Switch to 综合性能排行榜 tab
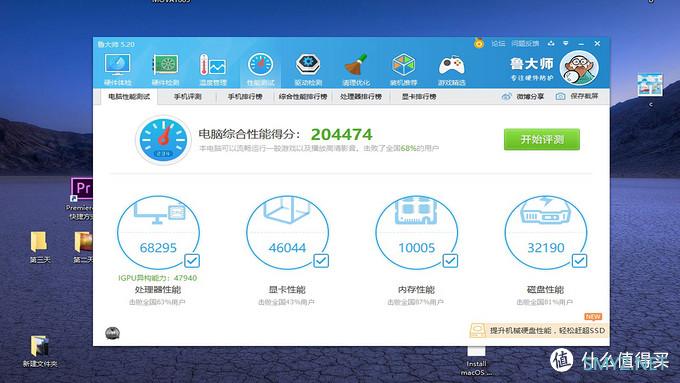 [303, 97]
